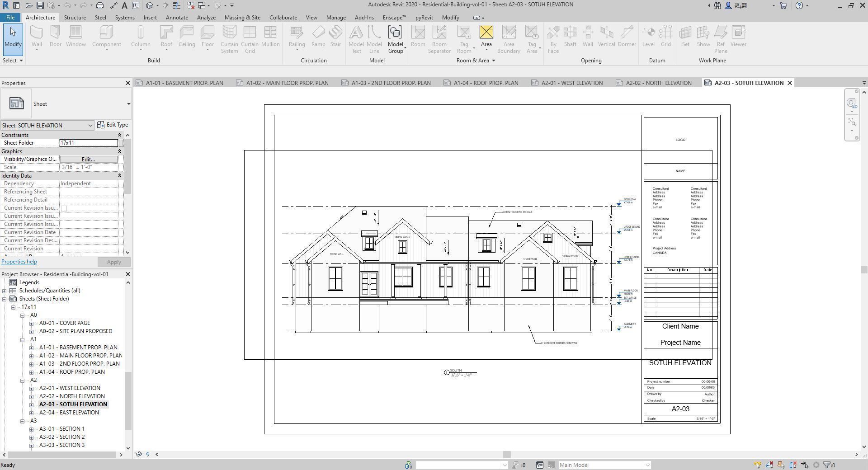Screen dimensions: 868x470
Task: Switch to A1-02 - MAIN FLOOR PROP. PLAN tab
Action: 287,83
